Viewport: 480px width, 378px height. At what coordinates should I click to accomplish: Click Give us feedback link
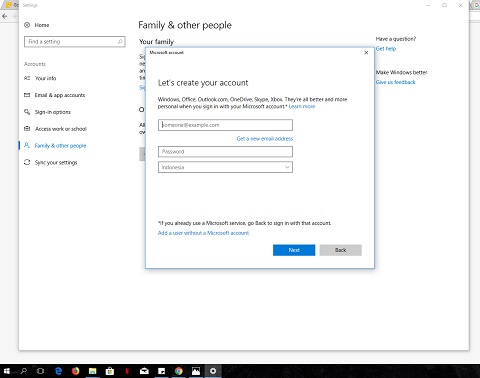point(395,82)
